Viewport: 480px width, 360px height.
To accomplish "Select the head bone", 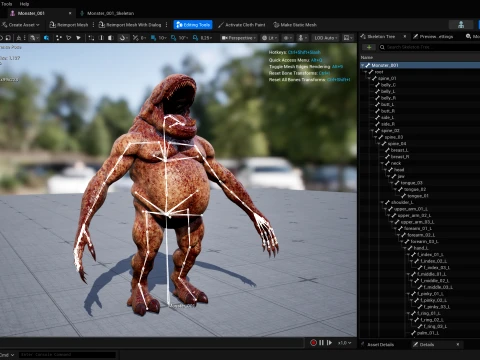I will coord(399,170).
